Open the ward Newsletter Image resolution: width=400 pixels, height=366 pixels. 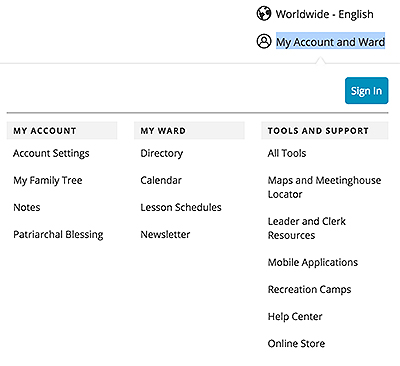[165, 234]
